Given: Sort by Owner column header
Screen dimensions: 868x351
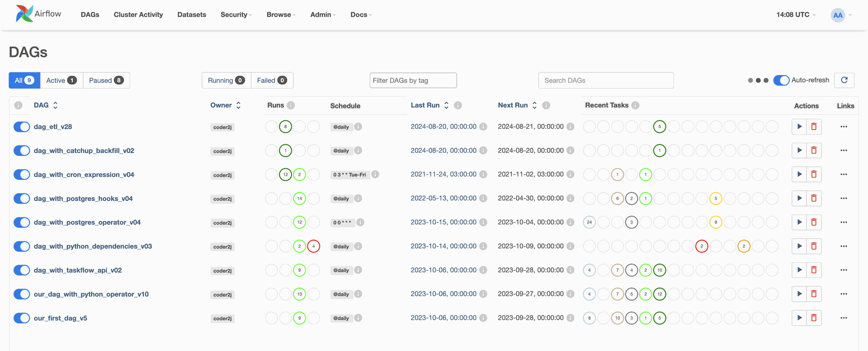Looking at the screenshot, I should pos(226,105).
